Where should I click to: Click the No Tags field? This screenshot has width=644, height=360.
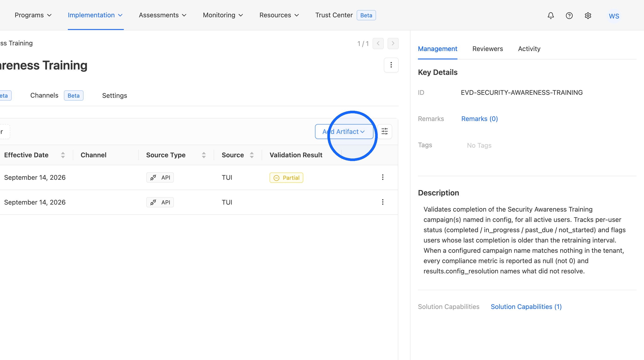[479, 145]
